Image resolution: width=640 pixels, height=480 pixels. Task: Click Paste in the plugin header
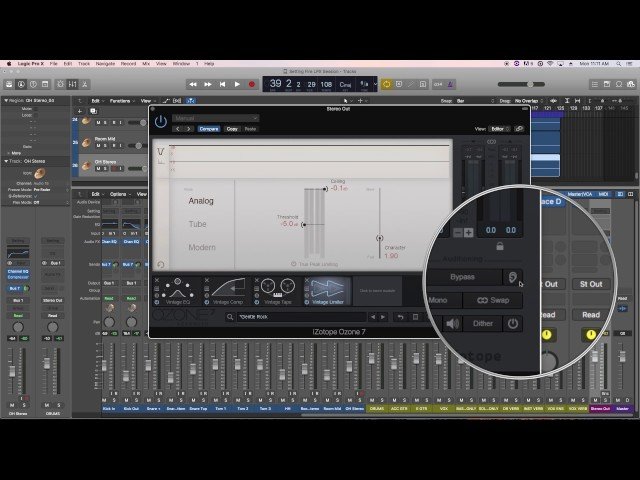pyautogui.click(x=250, y=129)
